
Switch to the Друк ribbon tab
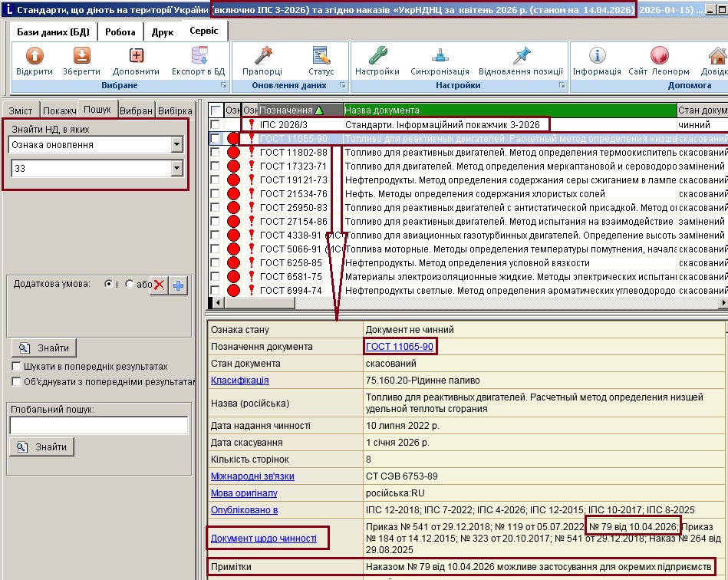(162, 32)
